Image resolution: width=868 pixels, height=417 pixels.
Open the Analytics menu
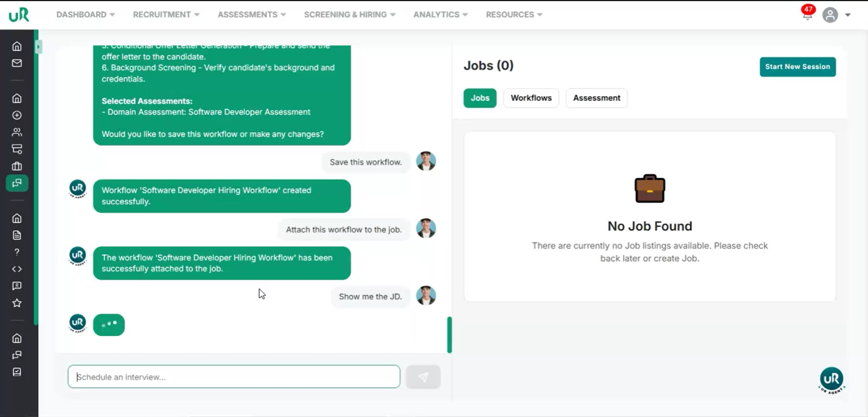pyautogui.click(x=440, y=15)
